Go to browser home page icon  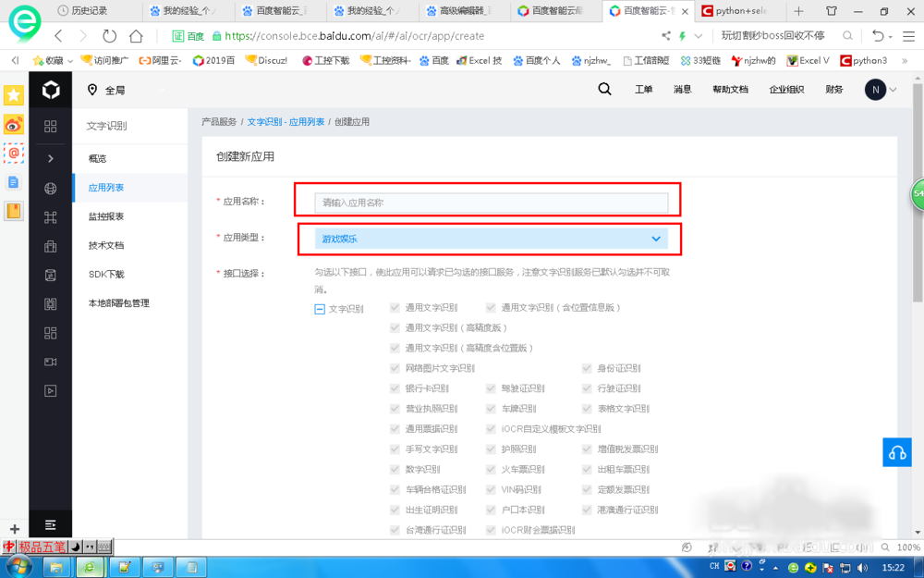136,36
